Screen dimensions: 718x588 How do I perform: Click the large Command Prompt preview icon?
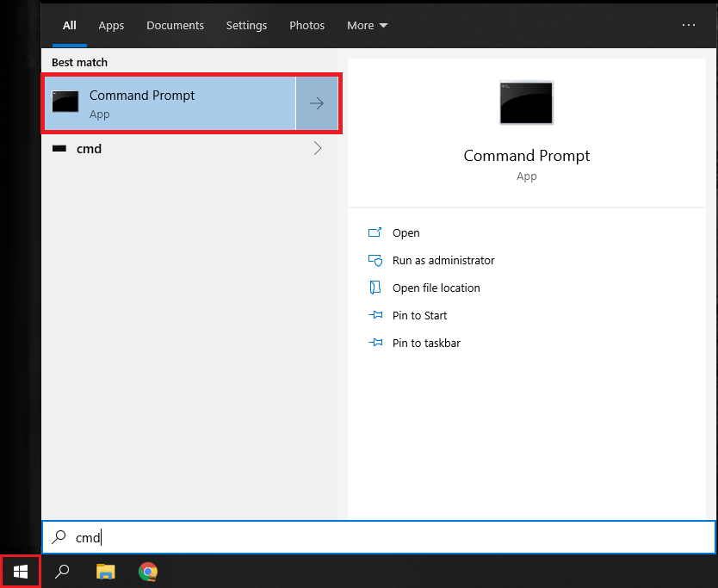pyautogui.click(x=526, y=103)
